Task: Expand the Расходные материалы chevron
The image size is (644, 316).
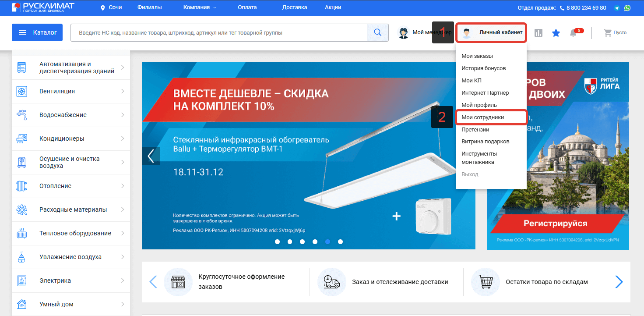Action: (x=123, y=209)
